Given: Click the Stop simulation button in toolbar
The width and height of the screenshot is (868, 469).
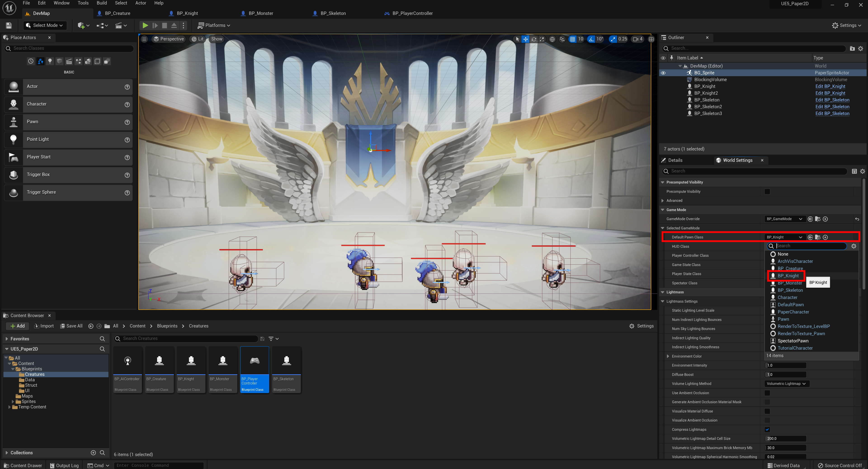Looking at the screenshot, I should (x=164, y=25).
